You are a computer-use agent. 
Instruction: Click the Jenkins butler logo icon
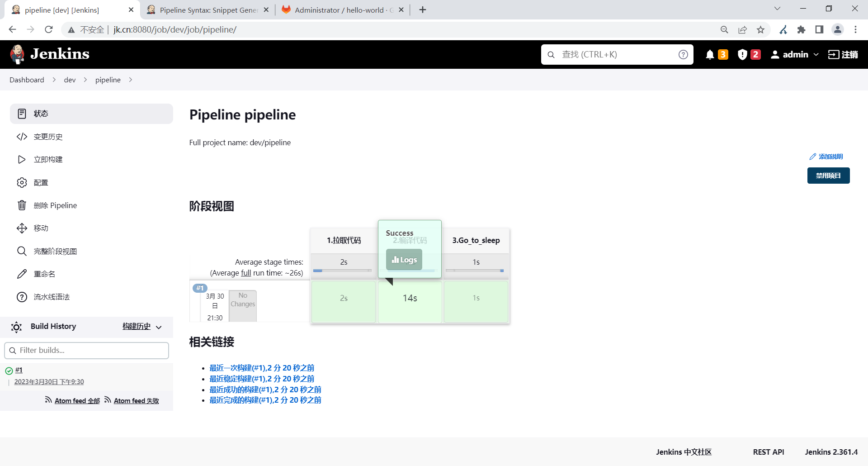tap(18, 54)
